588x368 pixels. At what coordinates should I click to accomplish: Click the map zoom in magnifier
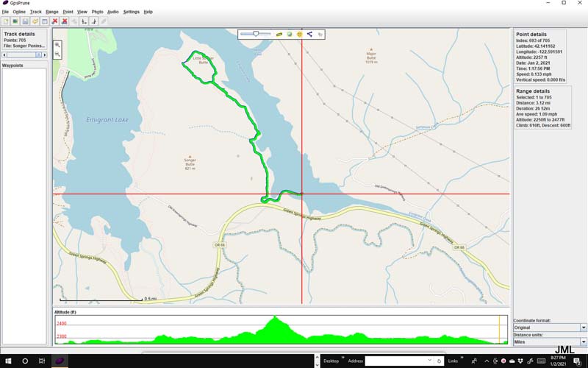(x=57, y=45)
